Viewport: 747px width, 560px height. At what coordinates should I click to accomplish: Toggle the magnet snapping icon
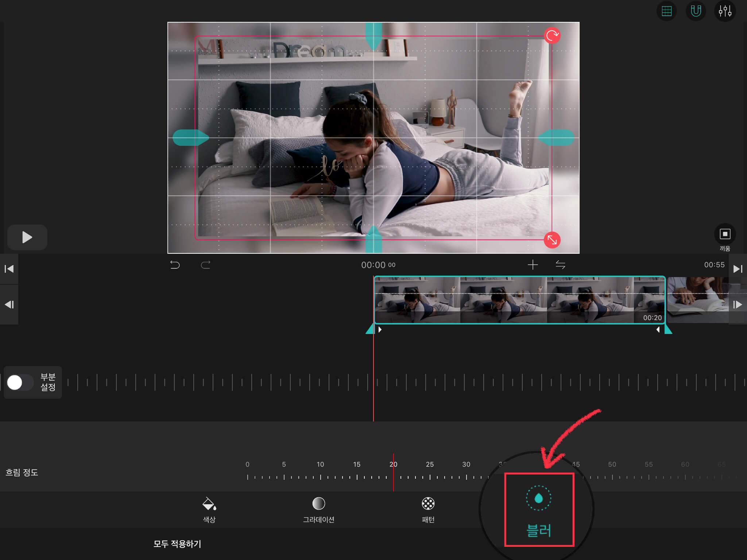696,11
